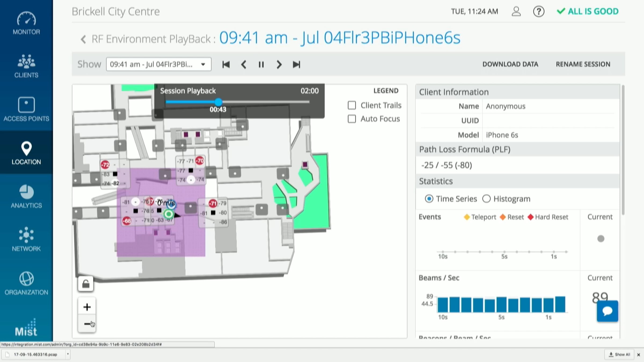
Task: Open the user account icon
Action: click(516, 12)
